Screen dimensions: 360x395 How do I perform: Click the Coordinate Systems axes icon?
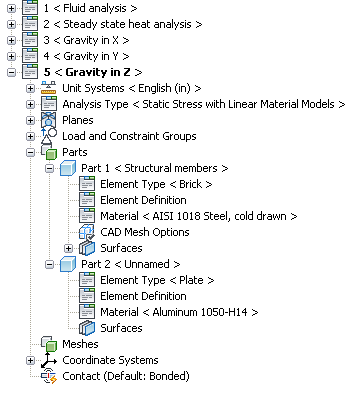(x=49, y=360)
